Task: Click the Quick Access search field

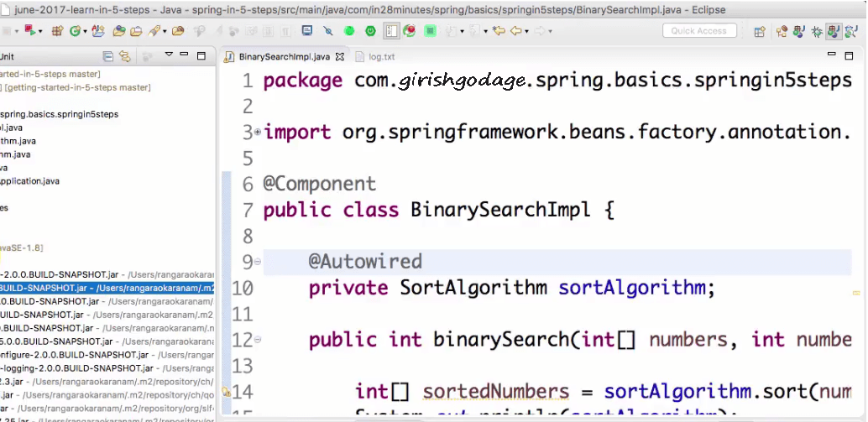Action: click(699, 31)
